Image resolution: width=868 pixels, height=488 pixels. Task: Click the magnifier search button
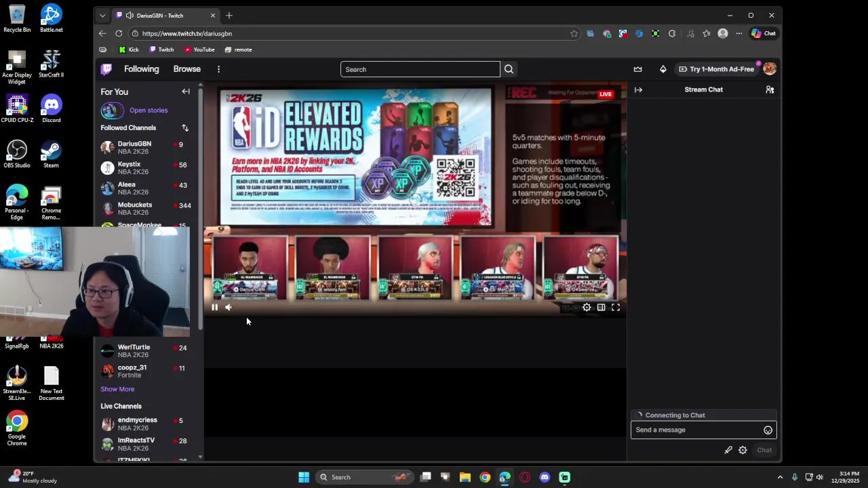pos(509,69)
